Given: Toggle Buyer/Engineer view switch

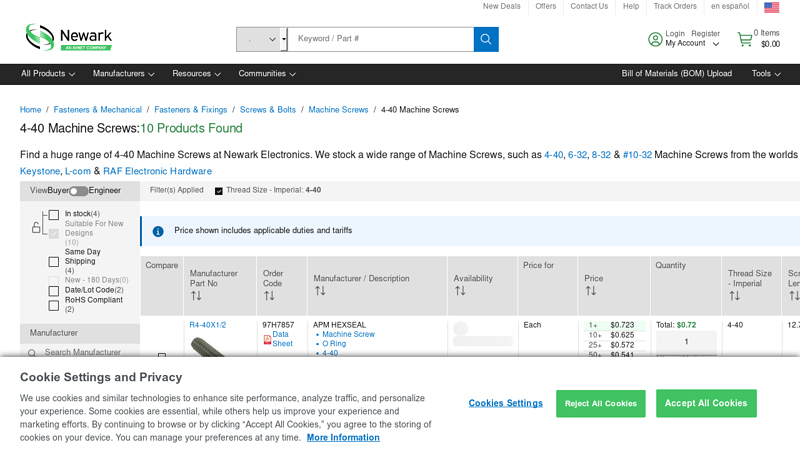Looking at the screenshot, I should (79, 191).
